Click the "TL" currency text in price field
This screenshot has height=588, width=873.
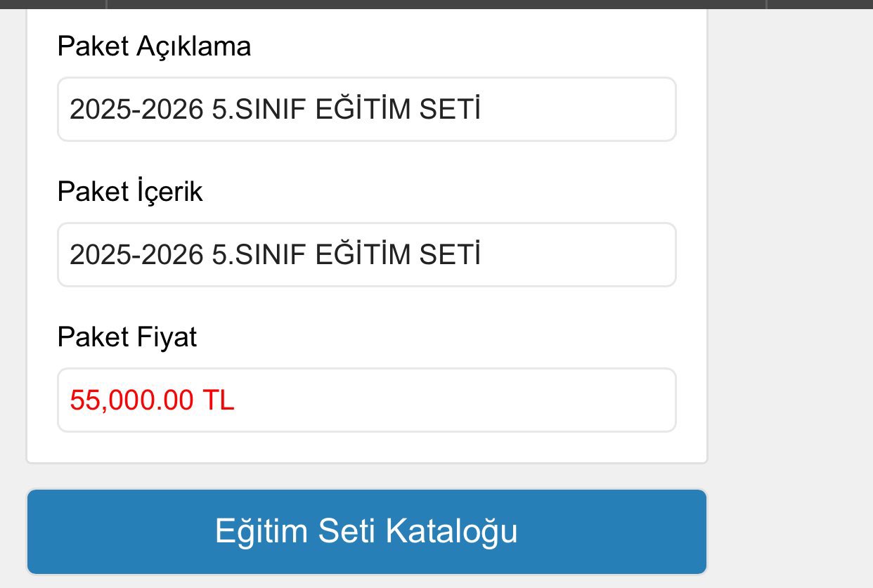[219, 400]
